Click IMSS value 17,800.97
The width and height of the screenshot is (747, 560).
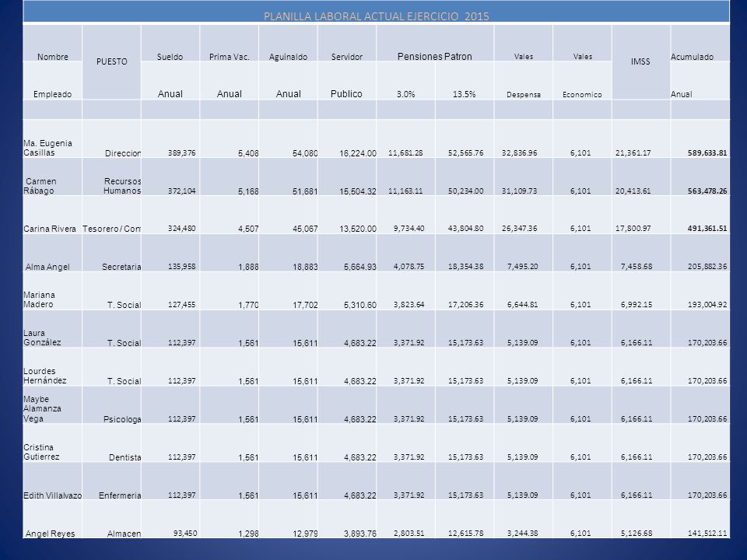tap(633, 229)
